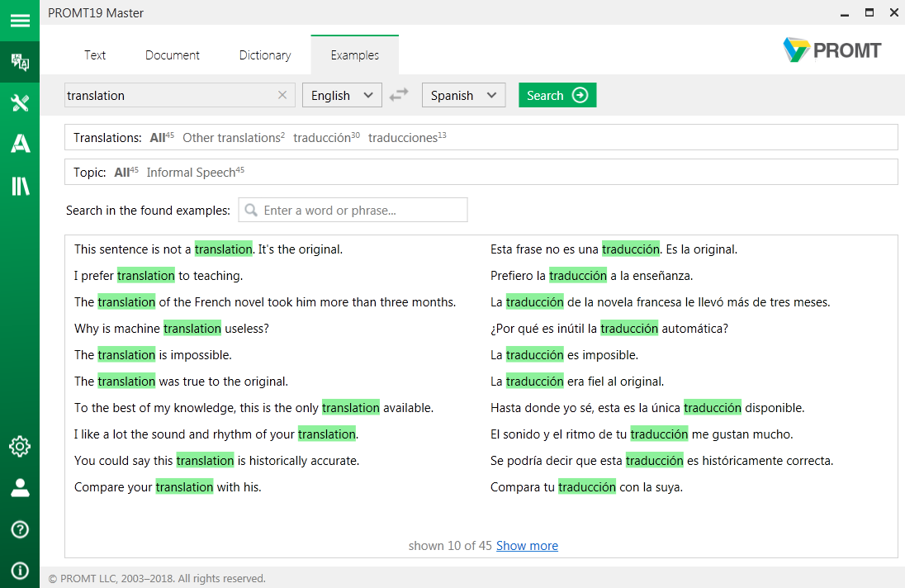Click example 'The translation was true to the original.'

coord(181,382)
